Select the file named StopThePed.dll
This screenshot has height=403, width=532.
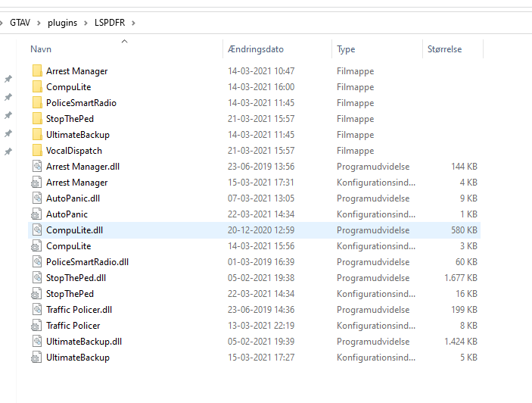(x=76, y=278)
